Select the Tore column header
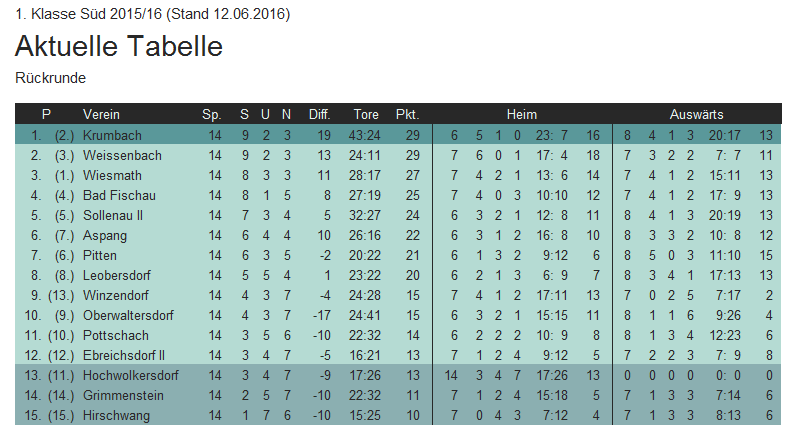 tap(366, 114)
